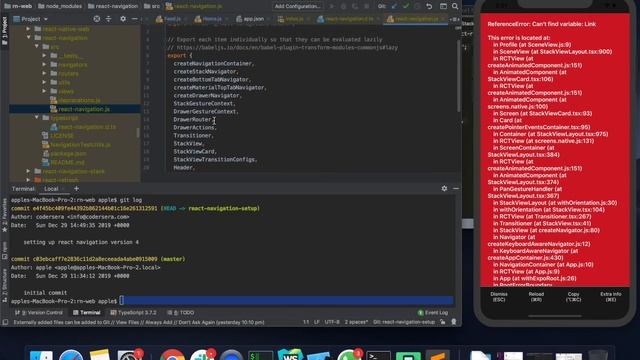Dismiss the red error screen on phone
This screenshot has height=360, width=640.
click(499, 297)
